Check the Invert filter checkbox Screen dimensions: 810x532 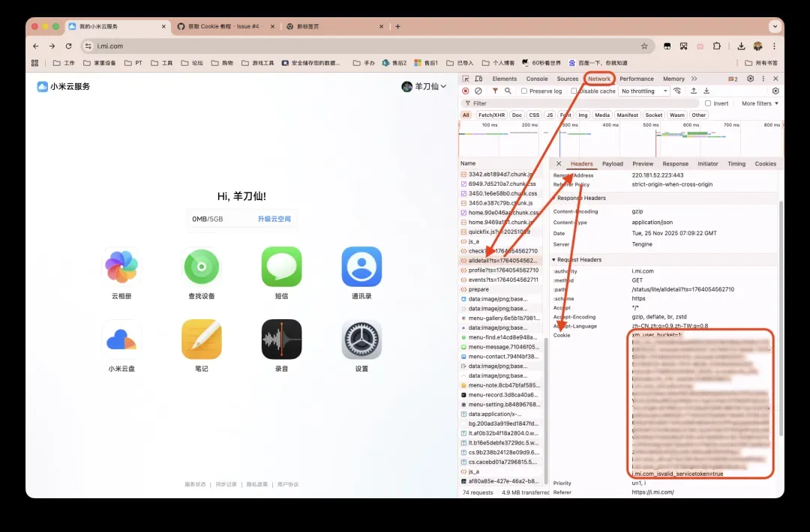pyautogui.click(x=708, y=103)
